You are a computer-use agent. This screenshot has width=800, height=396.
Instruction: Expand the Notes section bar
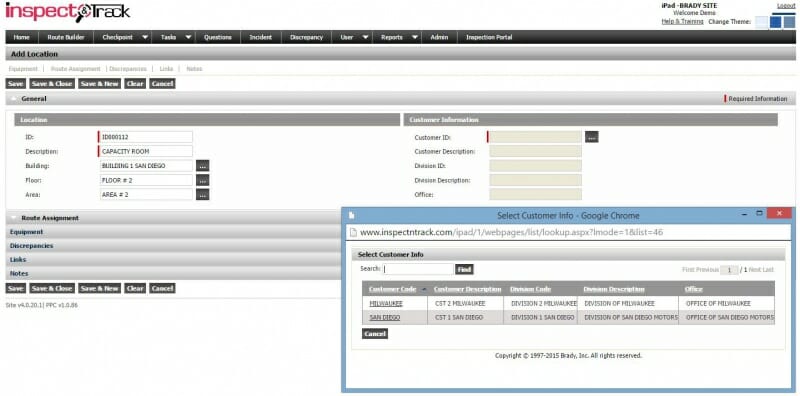[x=173, y=274]
